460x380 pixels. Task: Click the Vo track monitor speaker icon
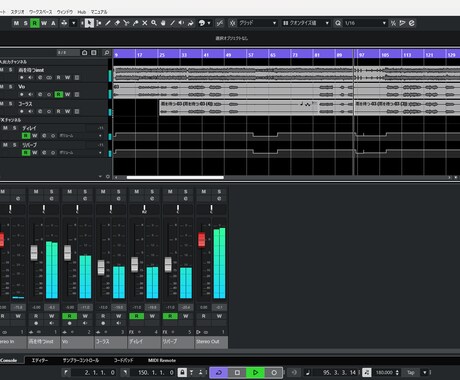pyautogui.click(x=31, y=95)
